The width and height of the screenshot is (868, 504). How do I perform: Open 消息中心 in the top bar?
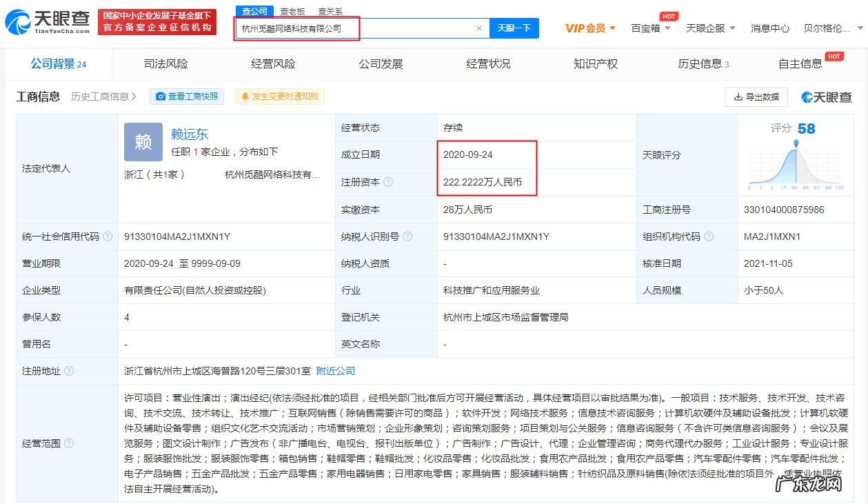(770, 28)
